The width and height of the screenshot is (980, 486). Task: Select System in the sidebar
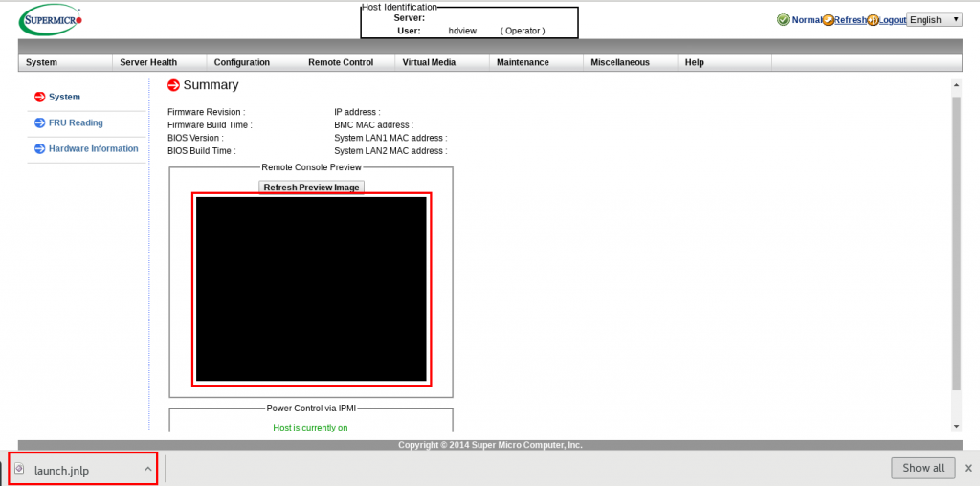pyautogui.click(x=64, y=97)
